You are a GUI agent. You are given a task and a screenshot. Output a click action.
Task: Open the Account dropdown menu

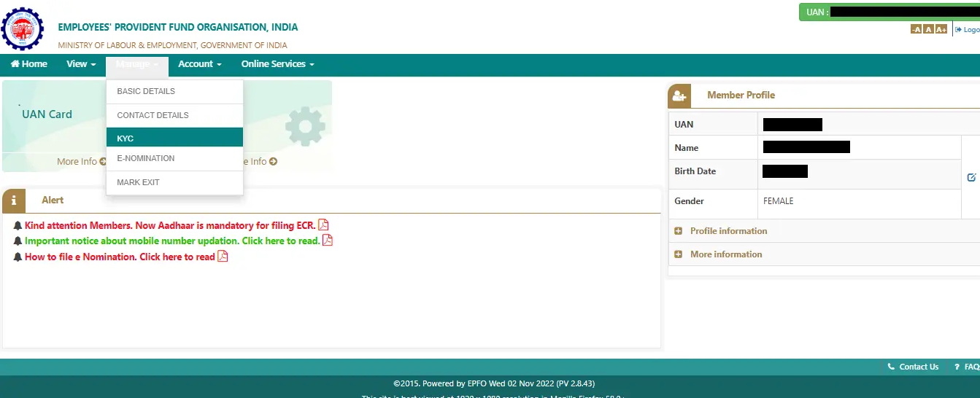point(200,64)
